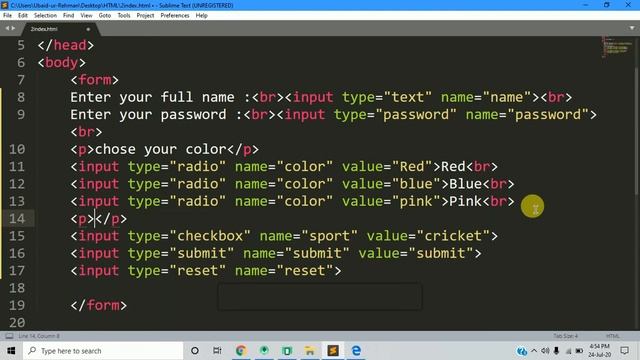The height and width of the screenshot is (360, 640).
Task: Open the Edit menu
Action: pos(22,16)
